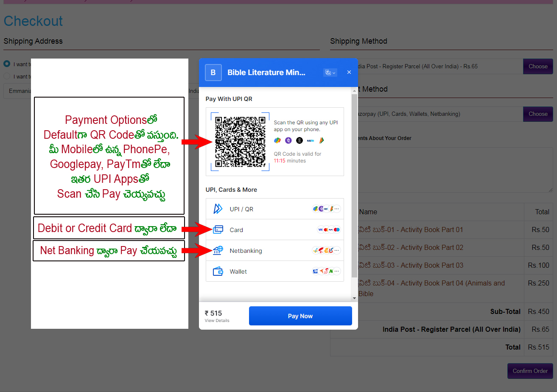Select second shipping address radio button

point(7,76)
